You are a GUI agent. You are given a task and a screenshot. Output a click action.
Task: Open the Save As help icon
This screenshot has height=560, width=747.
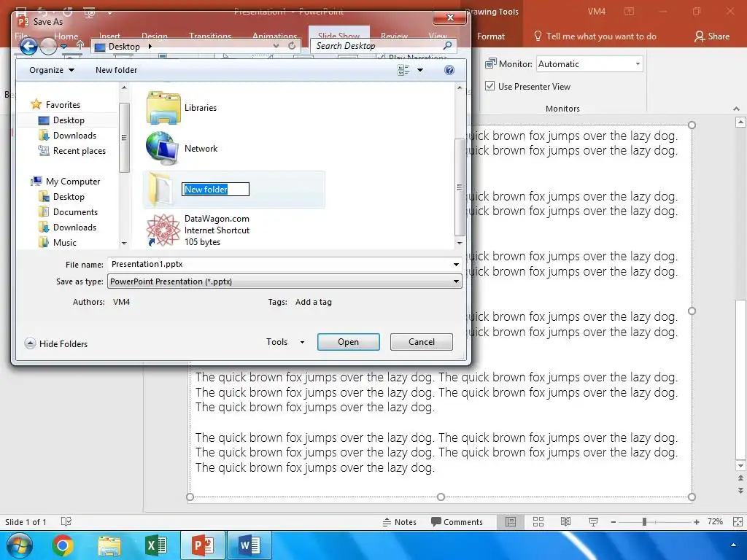(449, 70)
